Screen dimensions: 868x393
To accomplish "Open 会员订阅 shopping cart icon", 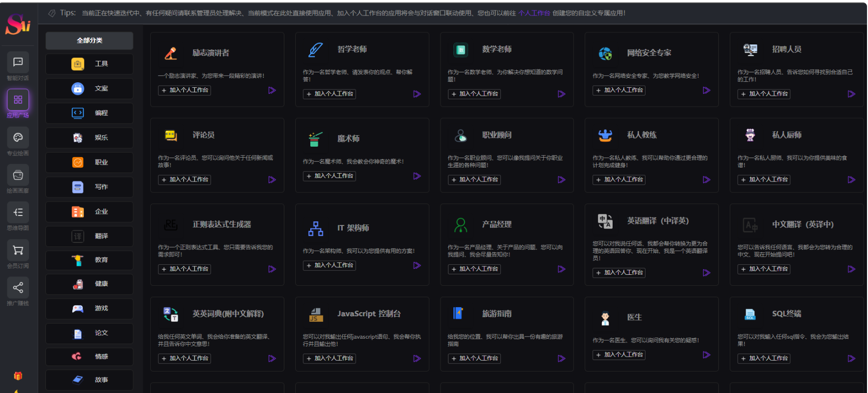I will (18, 250).
